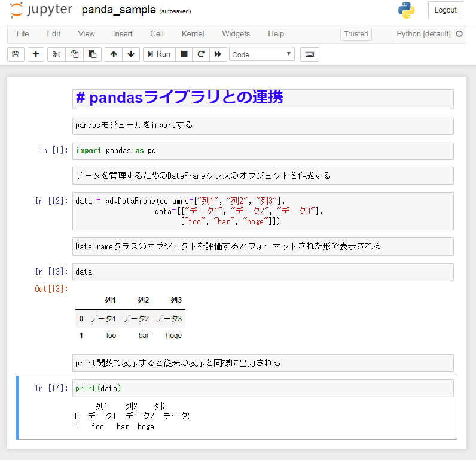Select the DataFrame creation markdown description cell
This screenshot has height=460, width=476.
(263, 176)
